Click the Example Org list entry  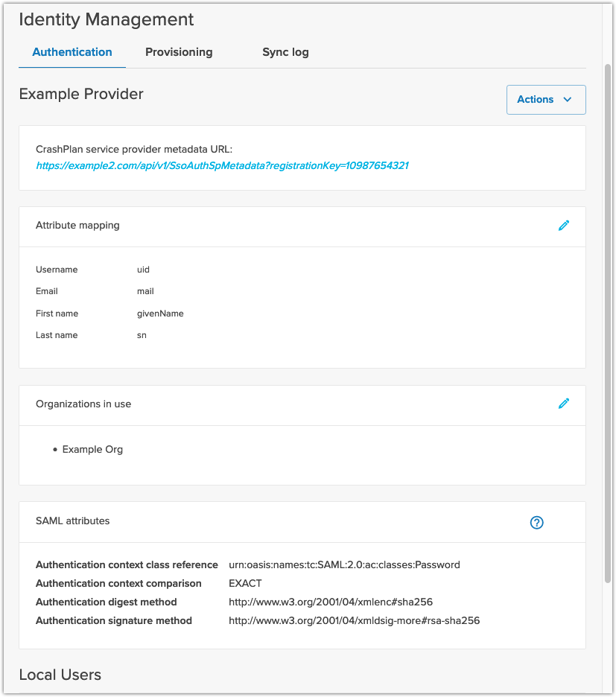pyautogui.click(x=92, y=450)
